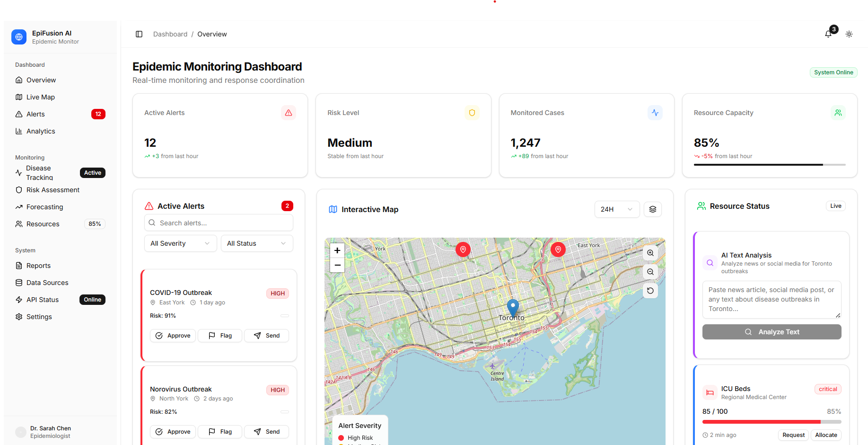Zoom out using the map minus button

coord(337,265)
